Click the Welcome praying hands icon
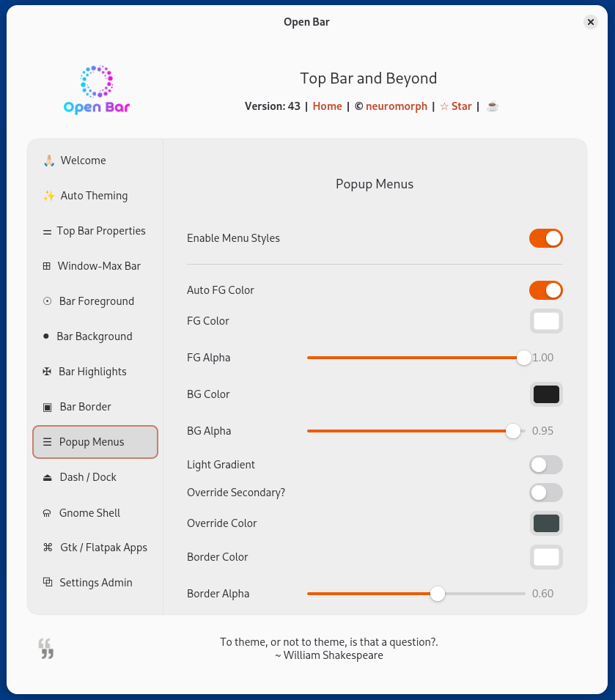The width and height of the screenshot is (615, 700). point(48,161)
